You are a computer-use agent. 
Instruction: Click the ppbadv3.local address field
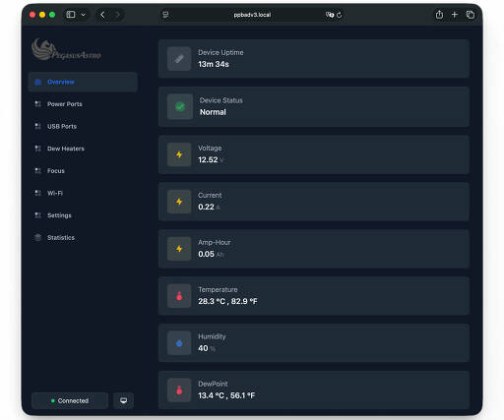[252, 15]
